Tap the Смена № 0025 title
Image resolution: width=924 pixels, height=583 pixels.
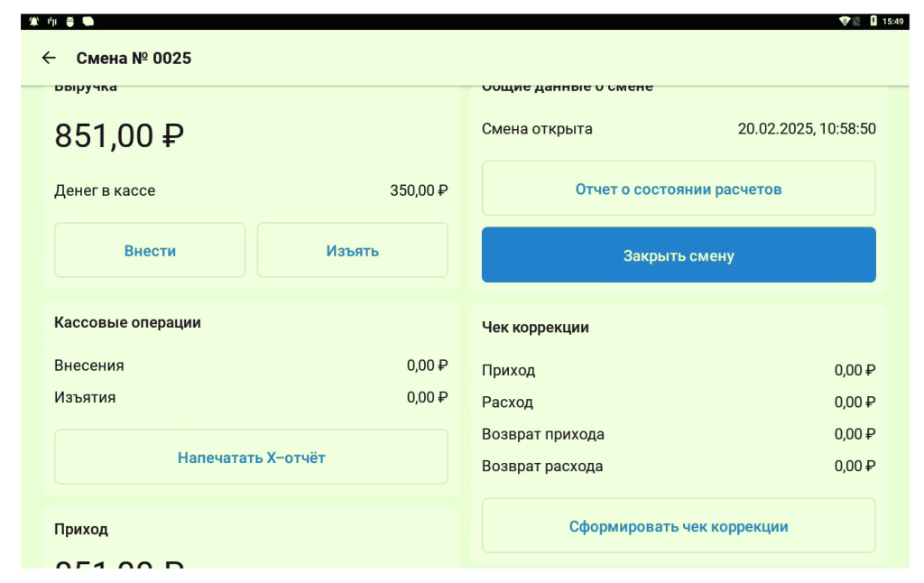coord(134,58)
